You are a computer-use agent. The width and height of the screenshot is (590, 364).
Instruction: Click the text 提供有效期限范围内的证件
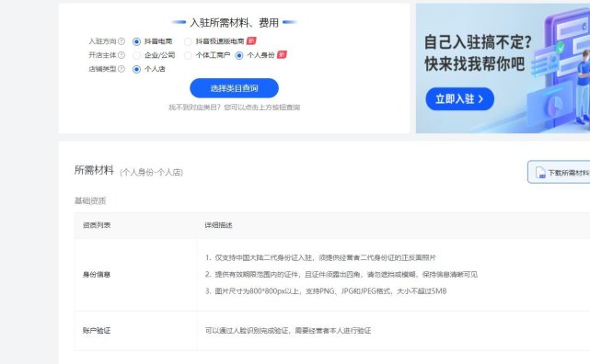pyautogui.click(x=257, y=274)
